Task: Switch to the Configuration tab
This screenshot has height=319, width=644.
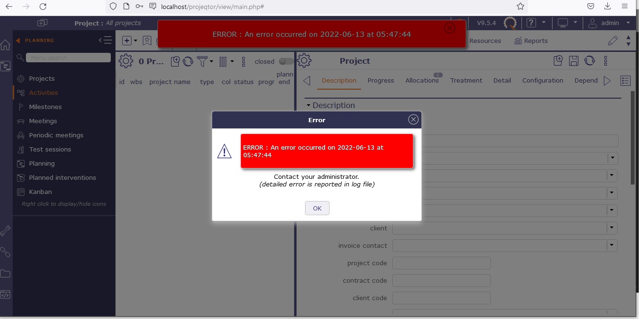Action: tap(543, 80)
